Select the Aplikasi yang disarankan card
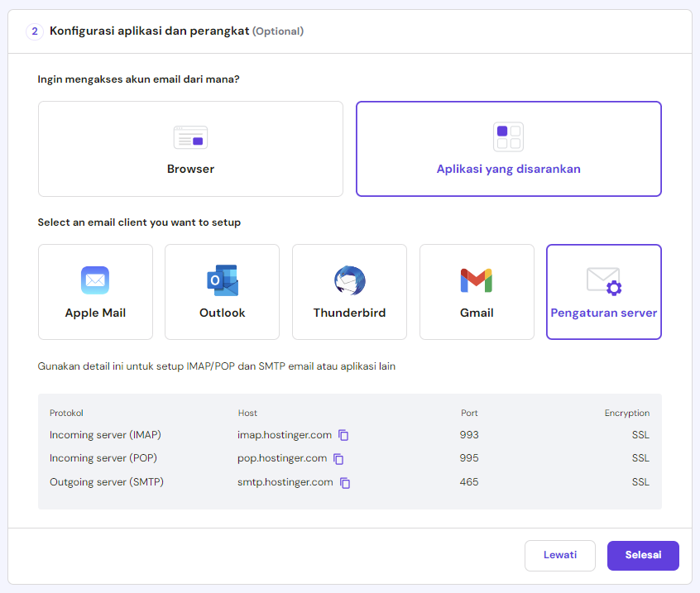This screenshot has width=700, height=593. point(508,149)
